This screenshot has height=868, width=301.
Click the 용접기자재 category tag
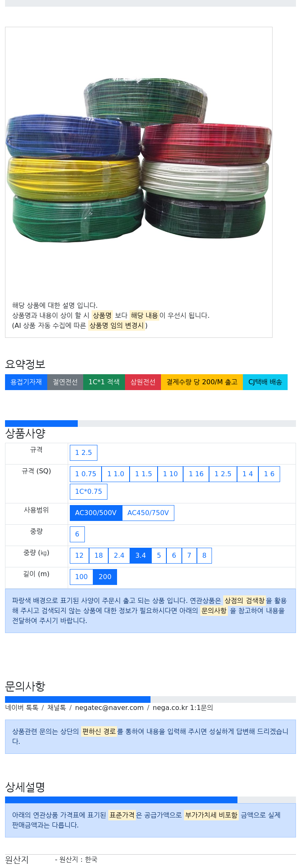[x=26, y=382]
